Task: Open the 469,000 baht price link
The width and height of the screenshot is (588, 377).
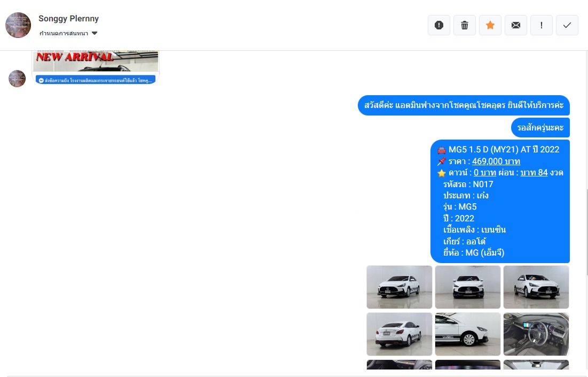Action: pyautogui.click(x=496, y=161)
